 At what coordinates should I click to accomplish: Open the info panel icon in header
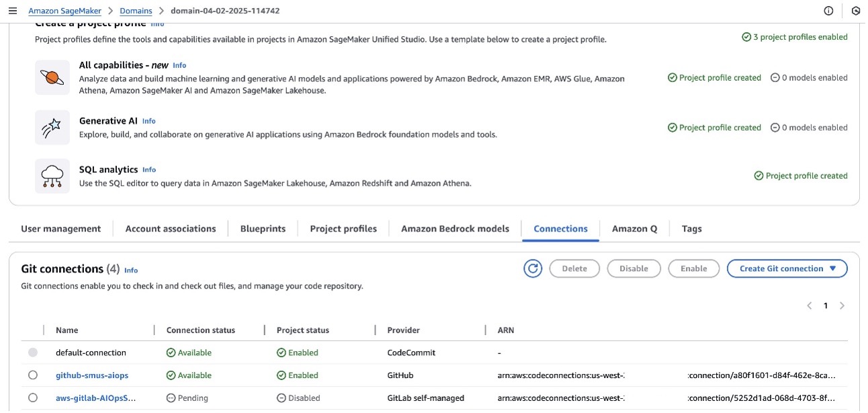[828, 11]
